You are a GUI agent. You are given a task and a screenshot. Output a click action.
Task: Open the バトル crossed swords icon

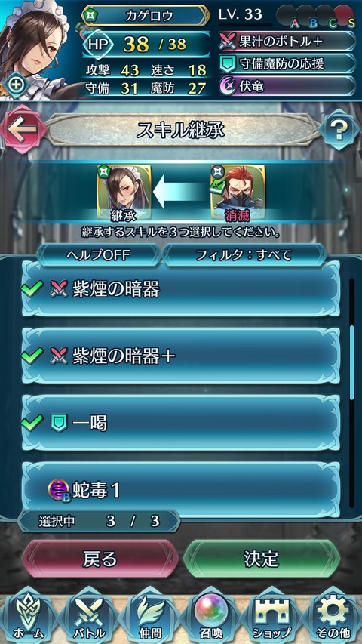pos(89,617)
